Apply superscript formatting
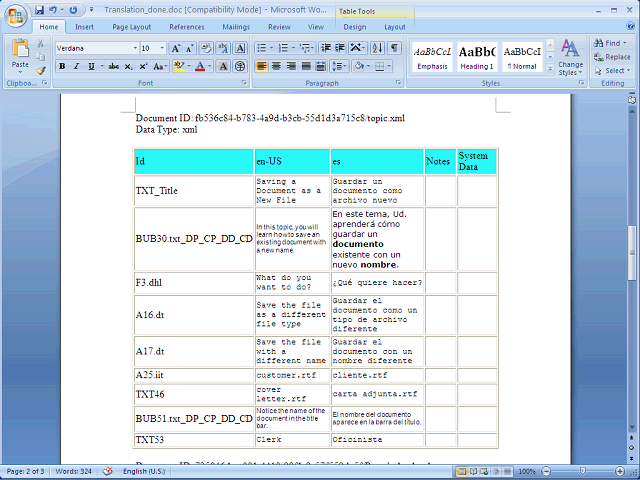Screen dimensions: 640x480 [x=143, y=66]
